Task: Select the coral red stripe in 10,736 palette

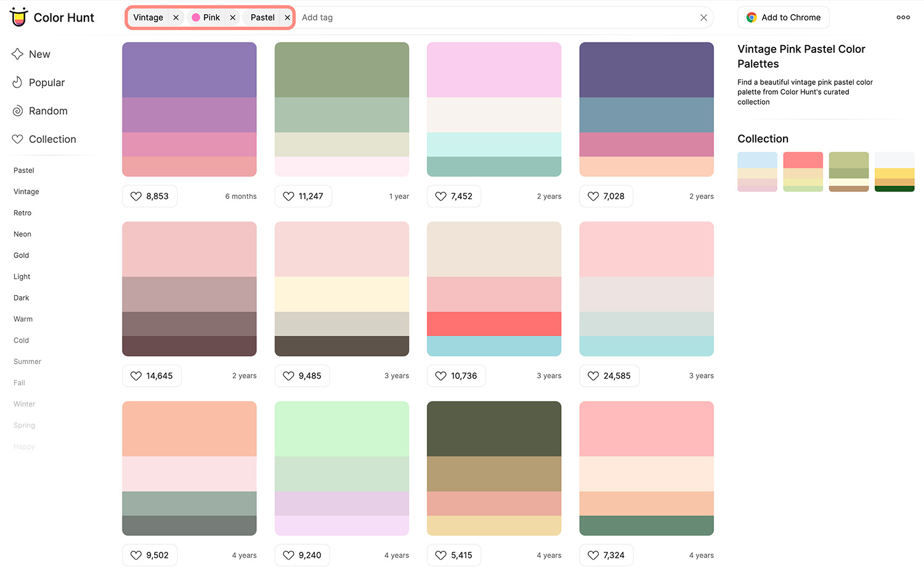Action: [494, 324]
